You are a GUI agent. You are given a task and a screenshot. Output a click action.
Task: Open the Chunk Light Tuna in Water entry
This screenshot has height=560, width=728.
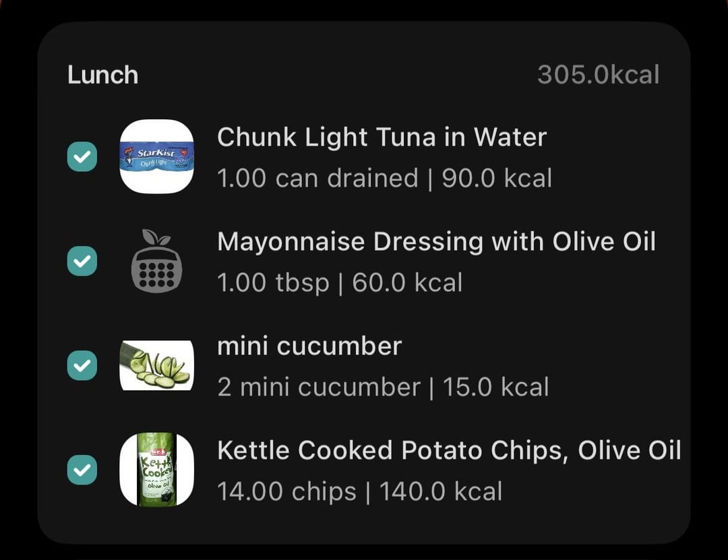tap(382, 137)
